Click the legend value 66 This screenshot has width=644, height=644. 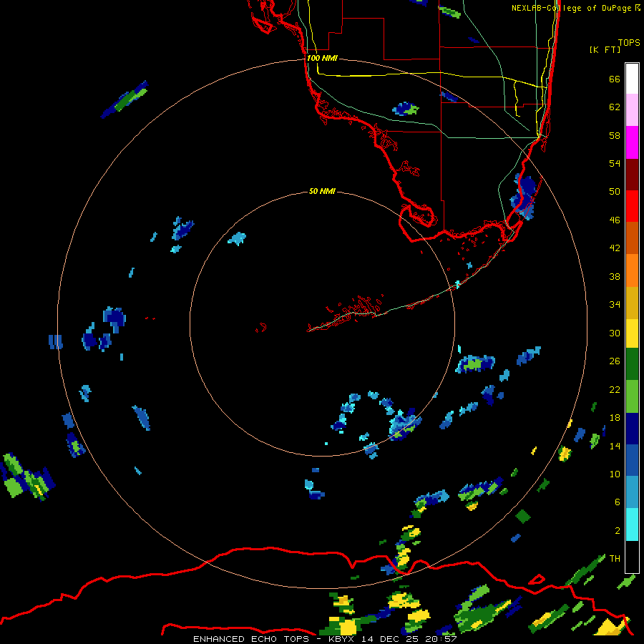(x=615, y=79)
